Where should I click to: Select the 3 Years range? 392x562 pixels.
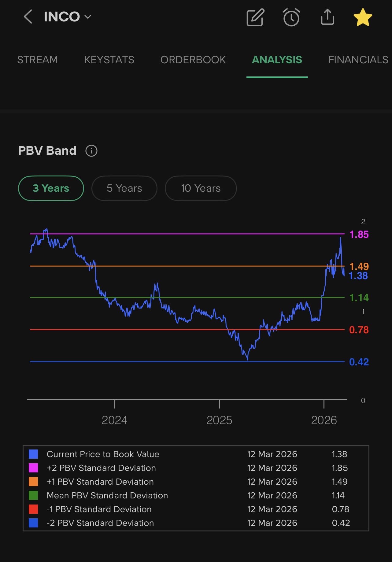click(51, 188)
